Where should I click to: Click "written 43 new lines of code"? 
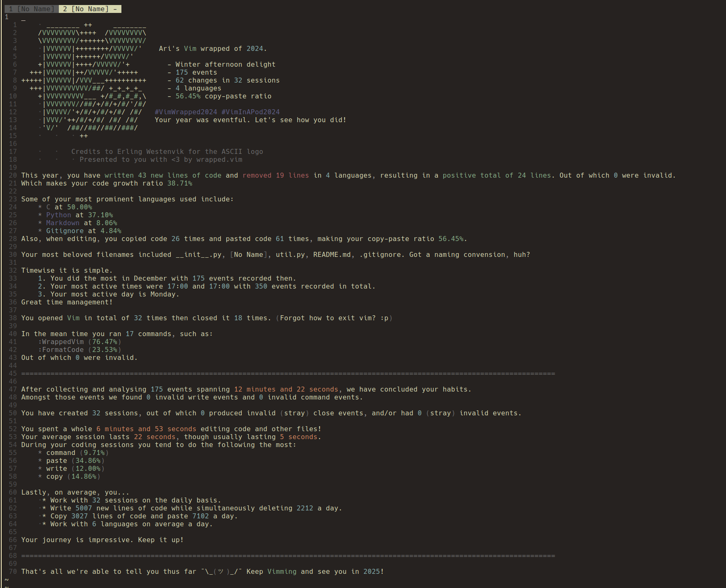pos(163,175)
